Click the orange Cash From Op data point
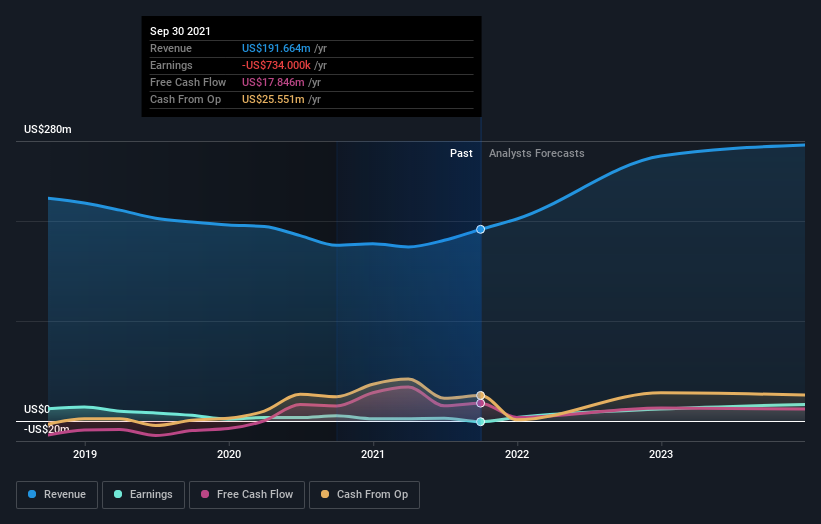Viewport: 821px width, 524px height. click(480, 395)
